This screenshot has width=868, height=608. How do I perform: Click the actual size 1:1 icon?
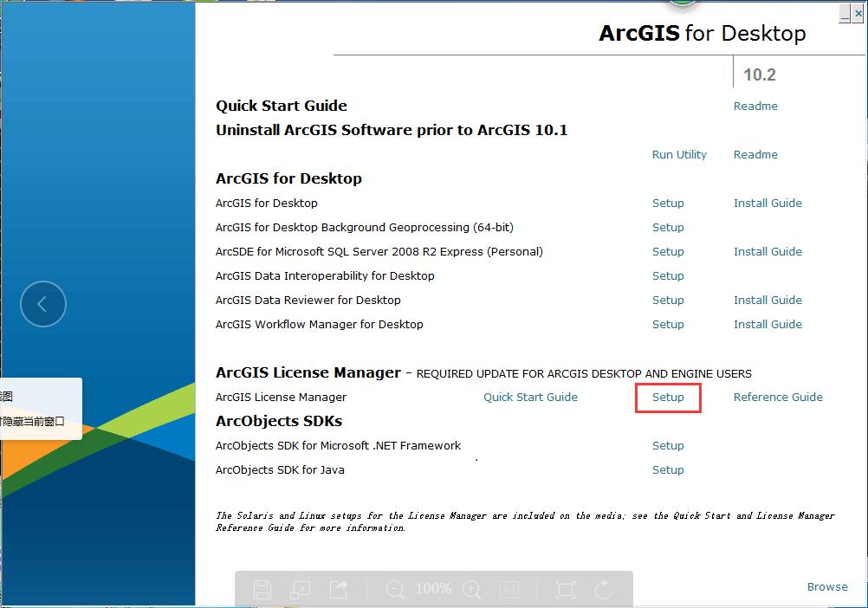pyautogui.click(x=510, y=590)
